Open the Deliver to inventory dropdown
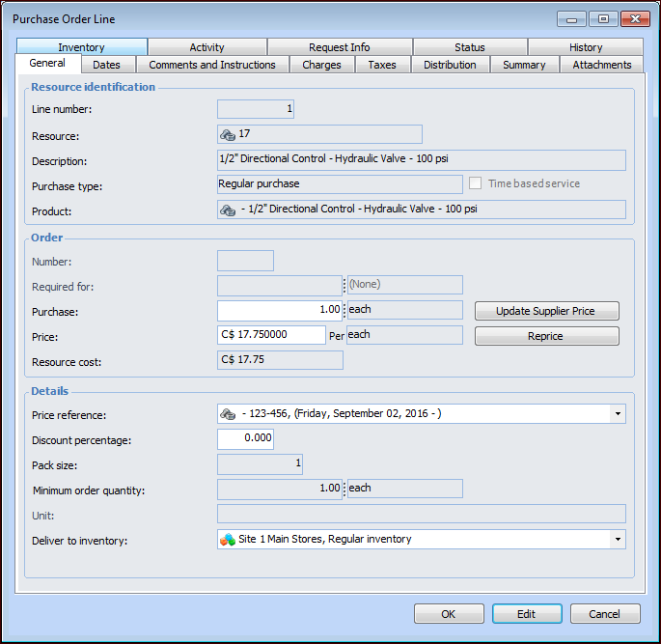 (617, 539)
